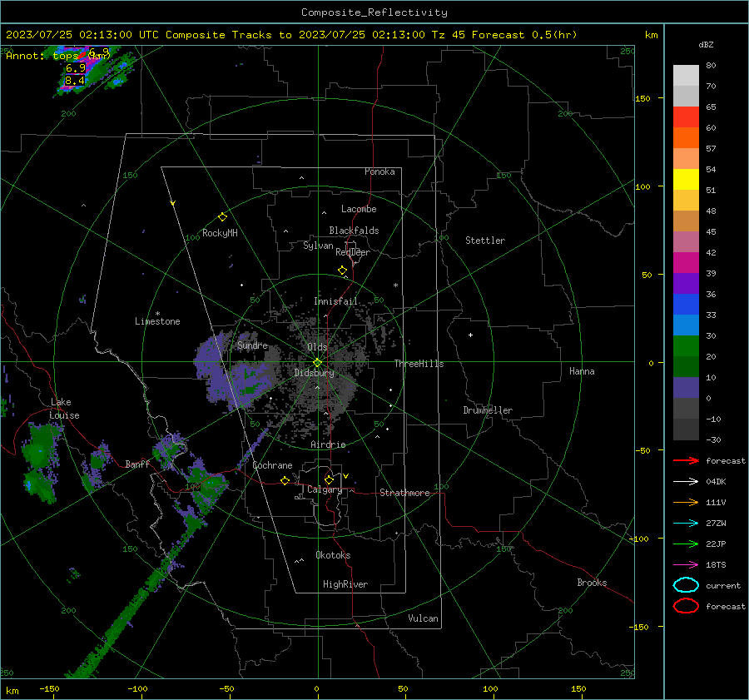Click the RockyMH label
This screenshot has height=700, width=749.
coord(220,233)
